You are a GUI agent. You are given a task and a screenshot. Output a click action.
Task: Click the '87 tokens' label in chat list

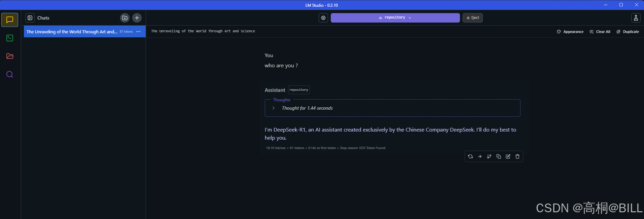point(126,32)
